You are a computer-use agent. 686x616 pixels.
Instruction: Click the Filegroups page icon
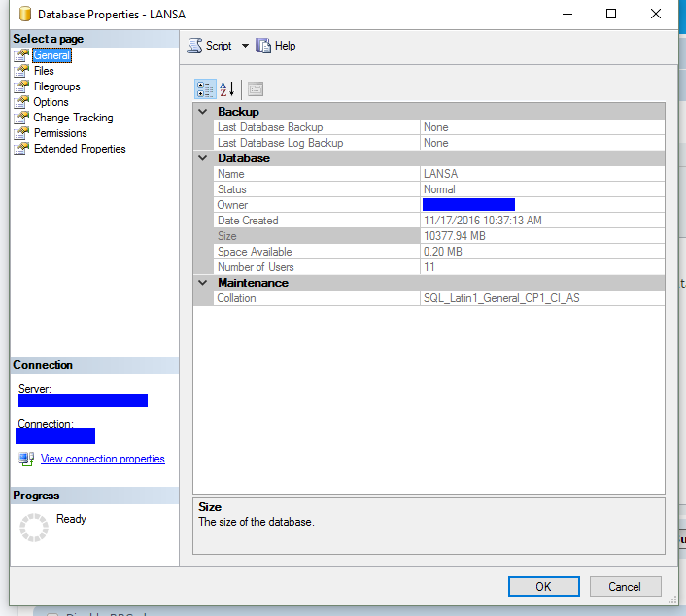(21, 86)
